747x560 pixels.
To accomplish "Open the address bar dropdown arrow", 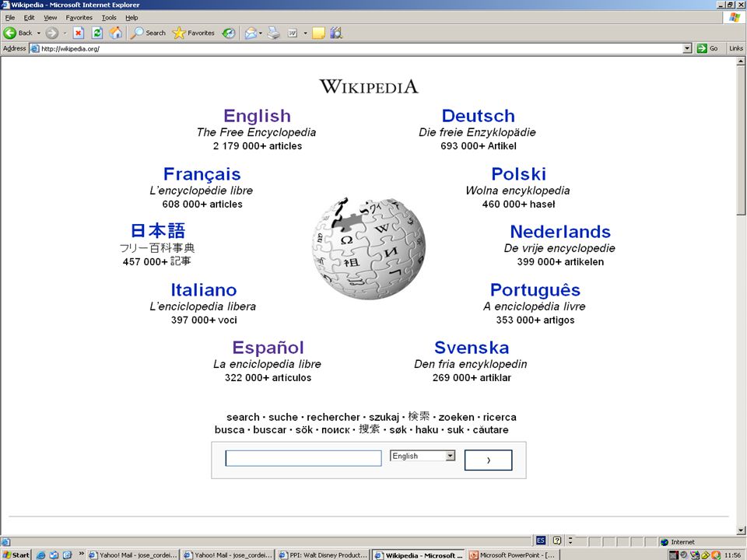I will [687, 48].
